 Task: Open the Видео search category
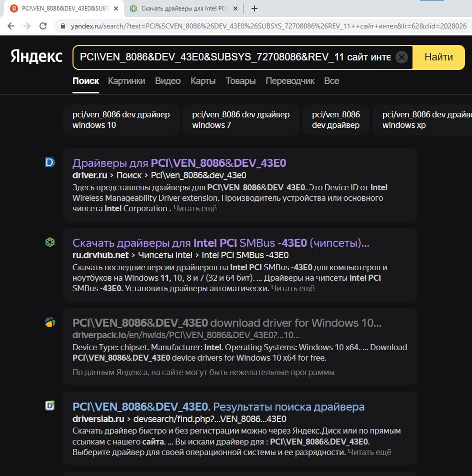(x=168, y=81)
